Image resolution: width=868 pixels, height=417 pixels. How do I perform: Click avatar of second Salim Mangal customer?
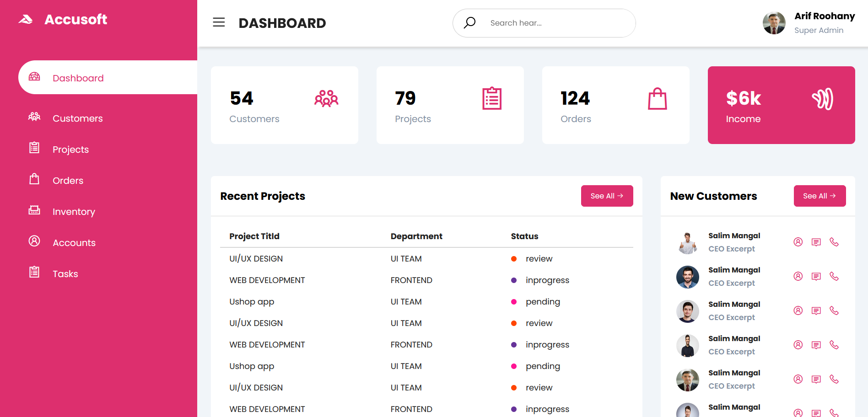(x=688, y=277)
